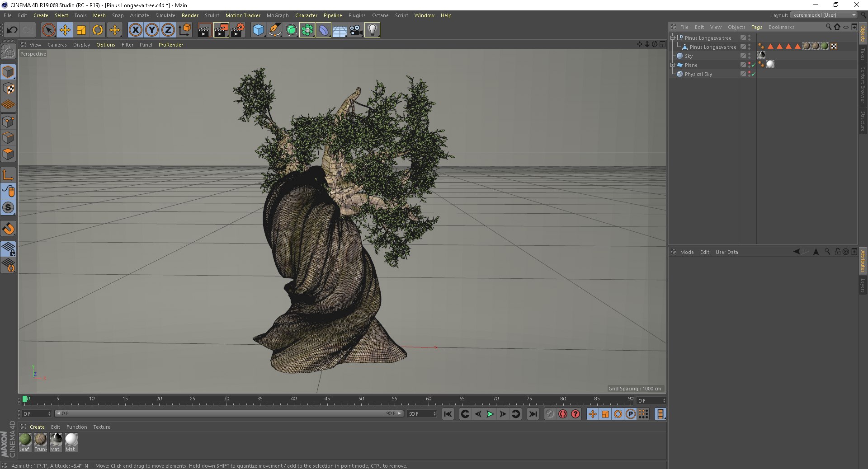Open the ProRender viewport menu
This screenshot has width=868, height=469.
171,45
